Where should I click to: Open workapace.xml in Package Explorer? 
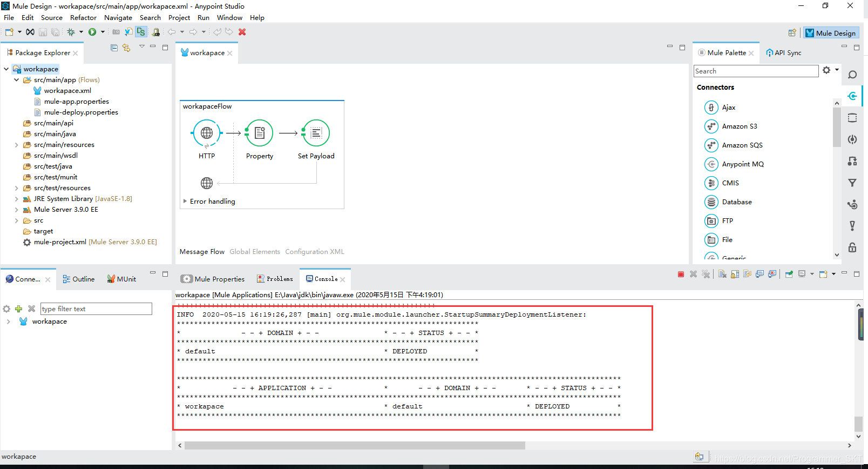(67, 91)
